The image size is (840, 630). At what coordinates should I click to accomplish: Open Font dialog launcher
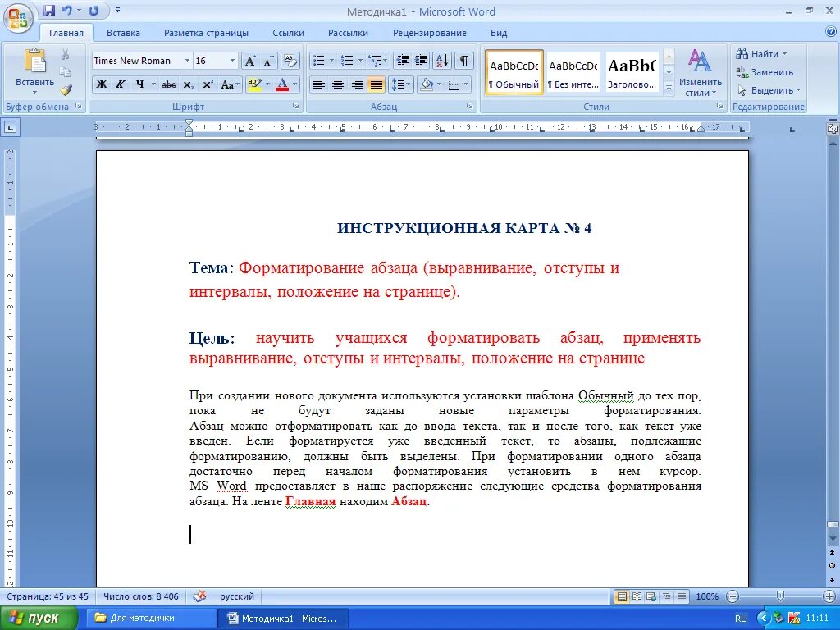click(295, 106)
